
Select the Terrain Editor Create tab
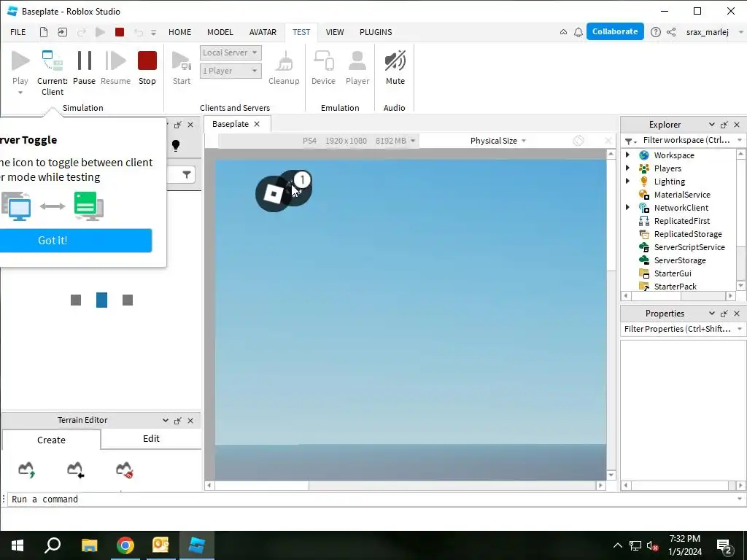pos(52,440)
